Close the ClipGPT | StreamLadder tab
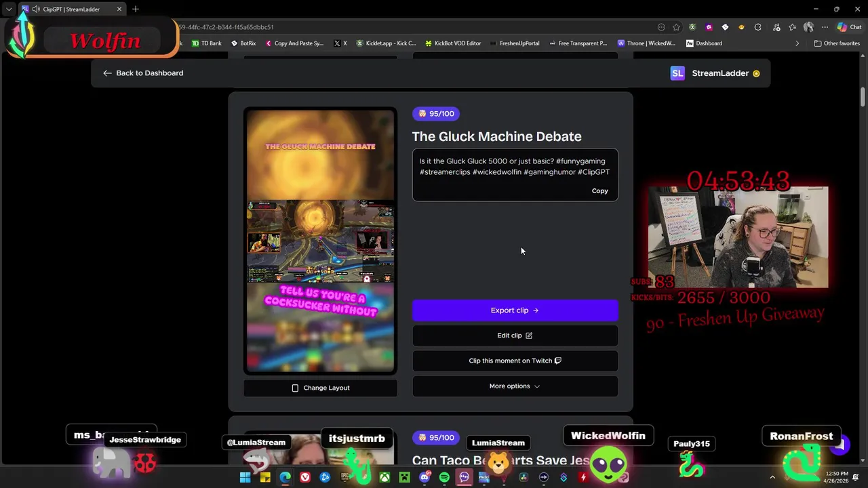The height and width of the screenshot is (488, 868). coord(119,9)
